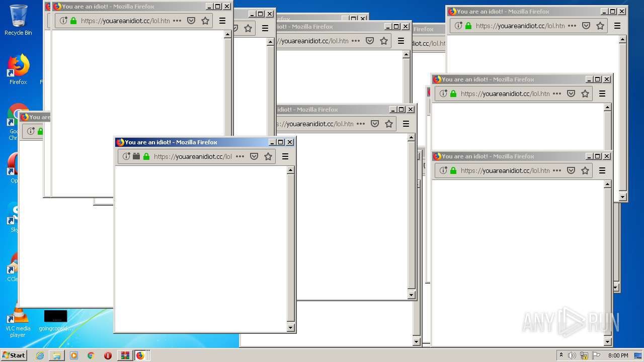Bookmark the page in frontmost Firefox window

pos(268,156)
